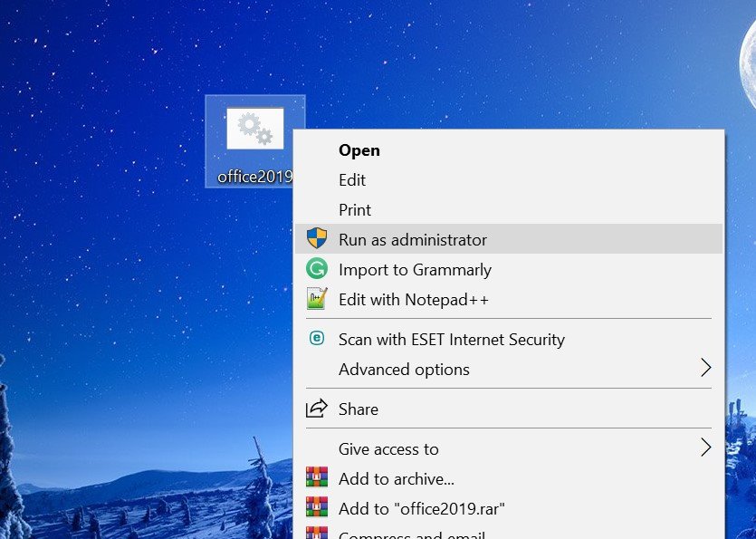Image resolution: width=756 pixels, height=539 pixels.
Task: Open the Give access to entry
Action: pyautogui.click(x=509, y=448)
